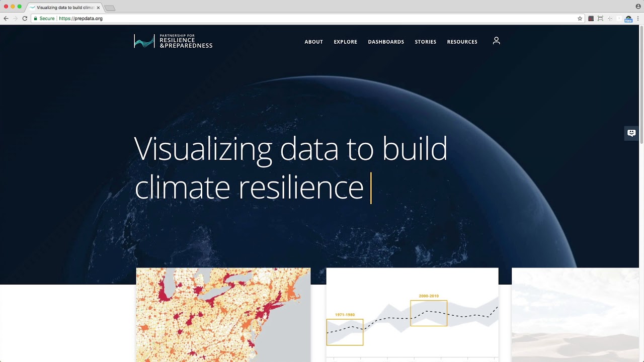644x362 pixels.
Task: Bookmark this page with the star icon
Action: tap(580, 19)
